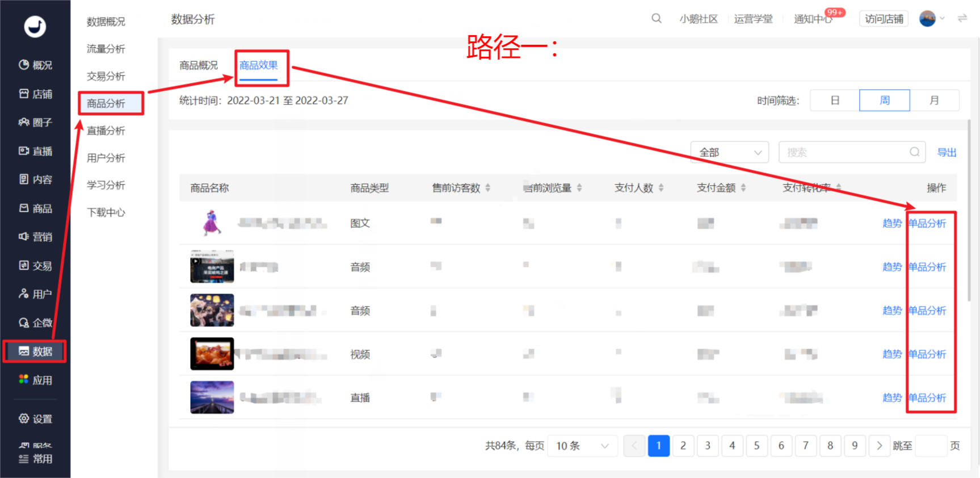Open 数据概况 submenu item
Screen dimensions: 980x478
coord(106,22)
